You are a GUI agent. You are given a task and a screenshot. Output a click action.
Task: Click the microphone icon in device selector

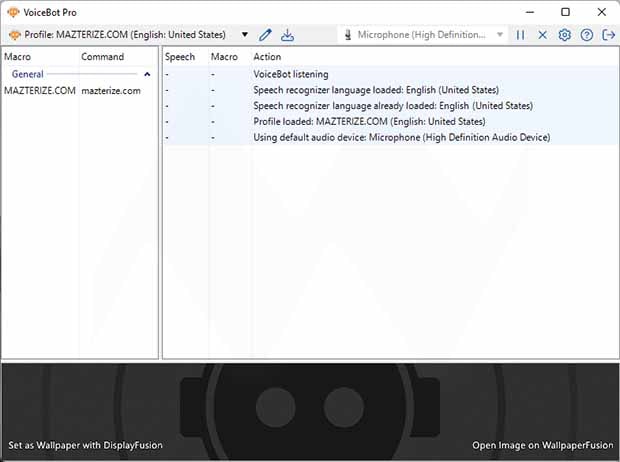point(348,35)
